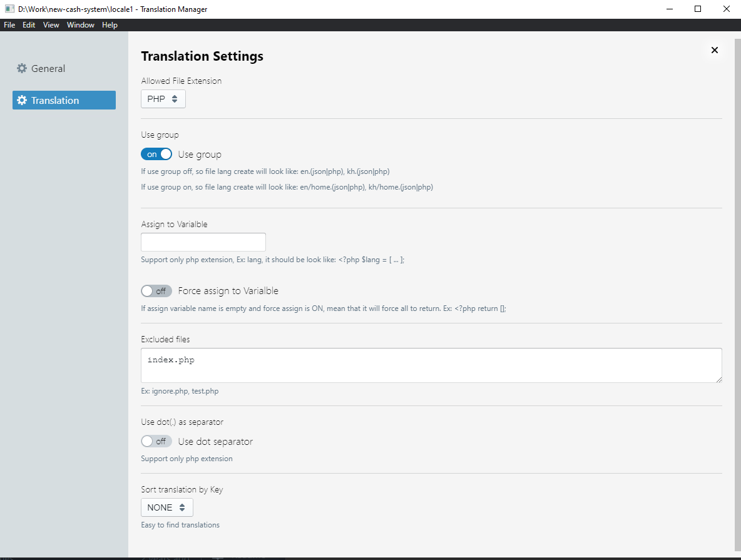Click the vertical scrollbar on right edge
The height and width of the screenshot is (560, 741).
click(x=737, y=294)
